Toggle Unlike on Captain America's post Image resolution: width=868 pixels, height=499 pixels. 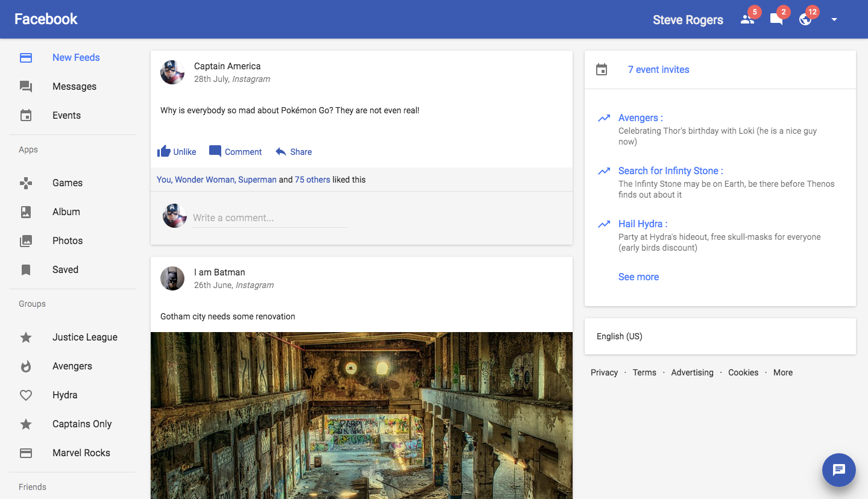click(x=177, y=152)
